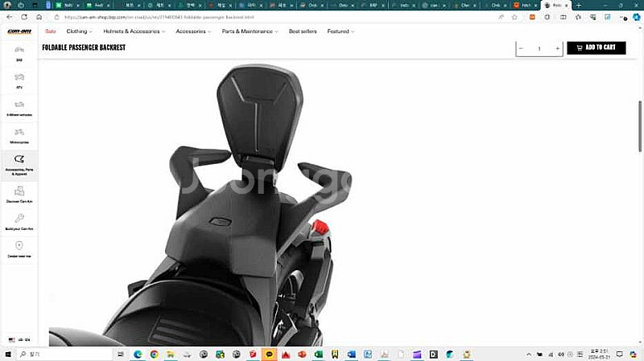Open the Parts & Maintenance dropdown
The image size is (644, 361).
pos(250,31)
